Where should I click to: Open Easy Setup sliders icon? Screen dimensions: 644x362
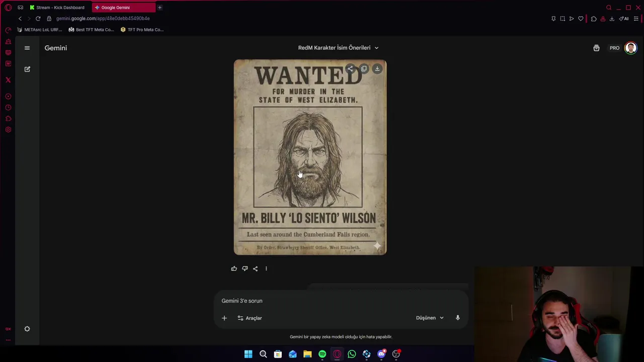click(636, 19)
